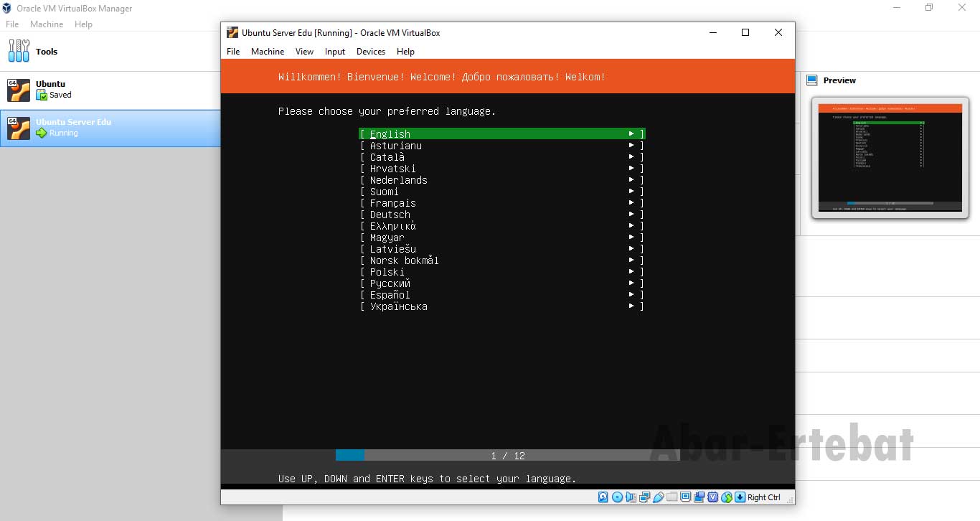Click the keyboard capture arrow icon

(x=740, y=497)
